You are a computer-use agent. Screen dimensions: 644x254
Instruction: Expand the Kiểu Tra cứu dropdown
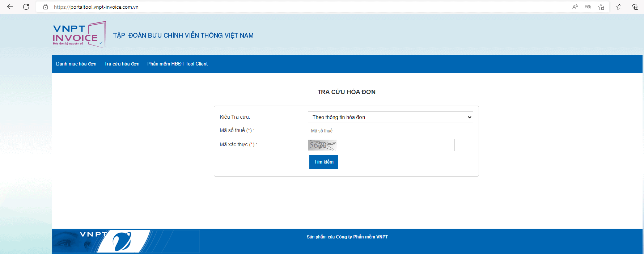tap(390, 117)
